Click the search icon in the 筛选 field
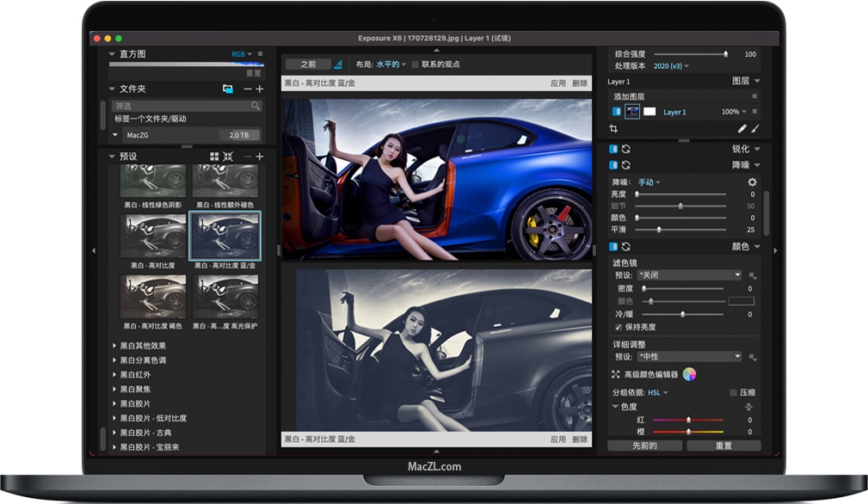 point(255,106)
